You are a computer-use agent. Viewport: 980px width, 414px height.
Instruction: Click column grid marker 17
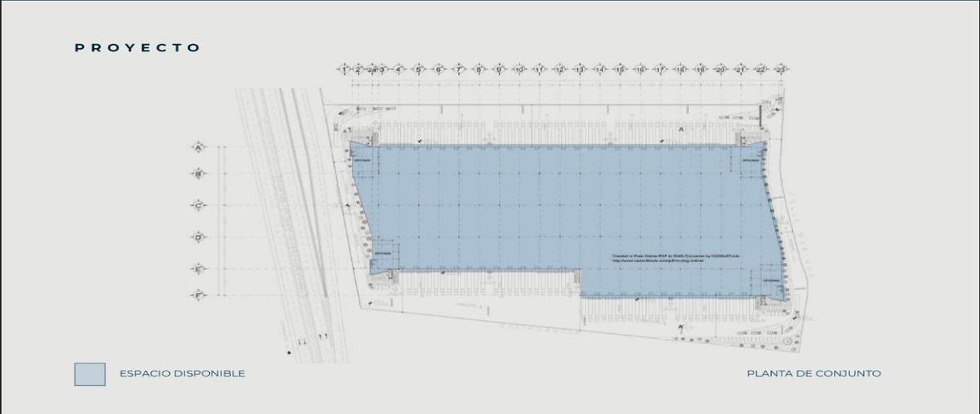(660, 69)
